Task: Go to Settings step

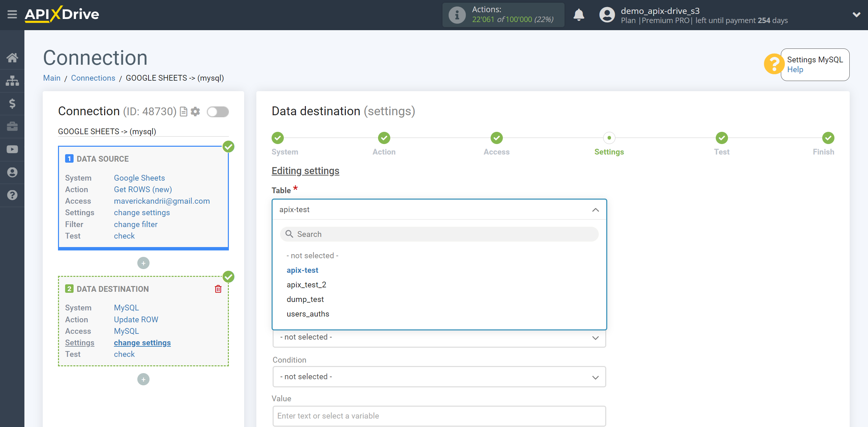Action: pyautogui.click(x=609, y=138)
